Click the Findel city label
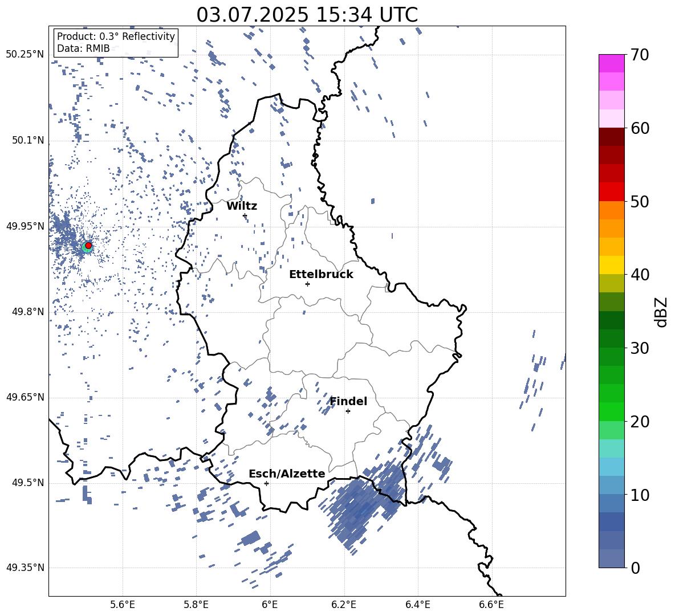The width and height of the screenshot is (675, 616). [348, 401]
